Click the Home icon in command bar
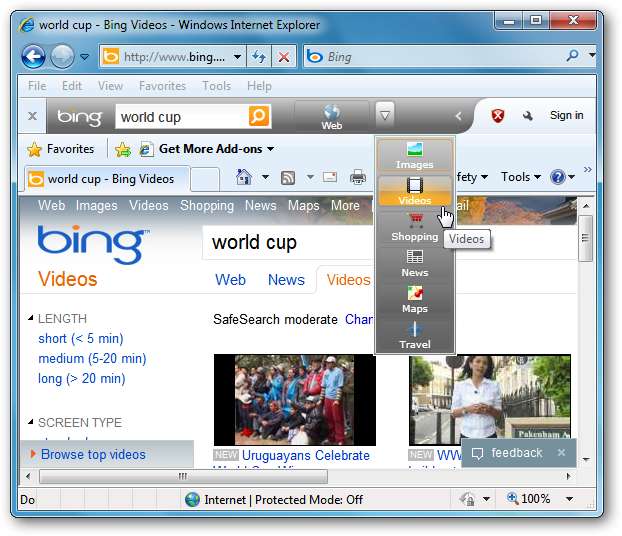 click(x=243, y=178)
